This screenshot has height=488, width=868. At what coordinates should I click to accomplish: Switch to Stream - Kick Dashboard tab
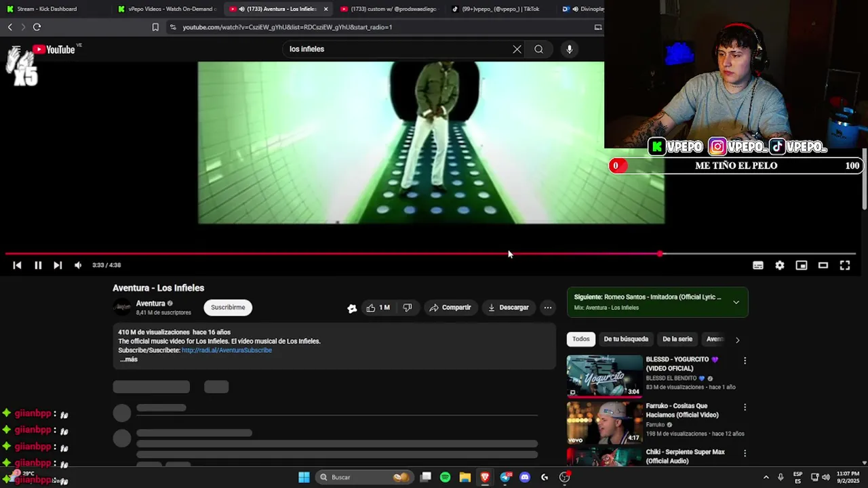54,9
